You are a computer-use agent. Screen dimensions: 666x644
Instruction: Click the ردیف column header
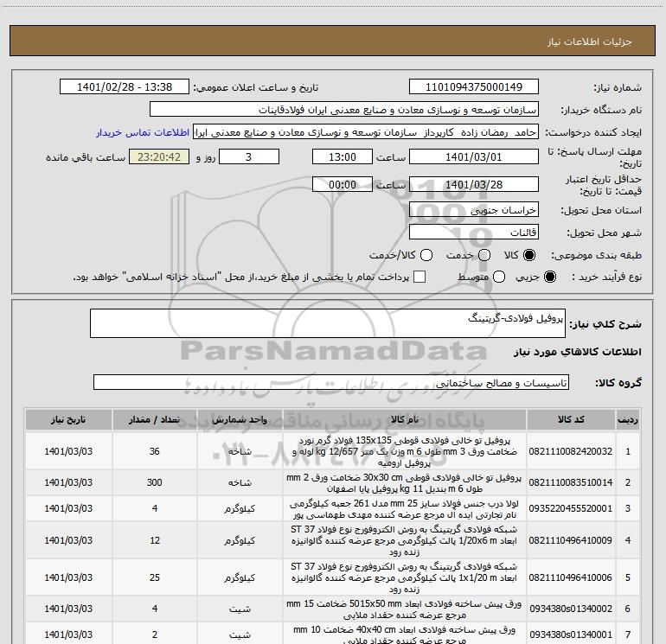[x=627, y=420]
